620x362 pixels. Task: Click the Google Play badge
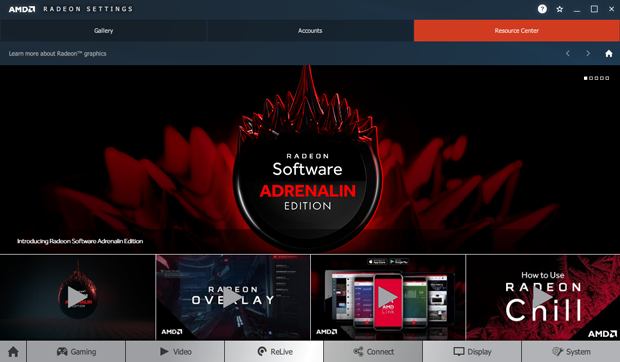click(x=399, y=262)
